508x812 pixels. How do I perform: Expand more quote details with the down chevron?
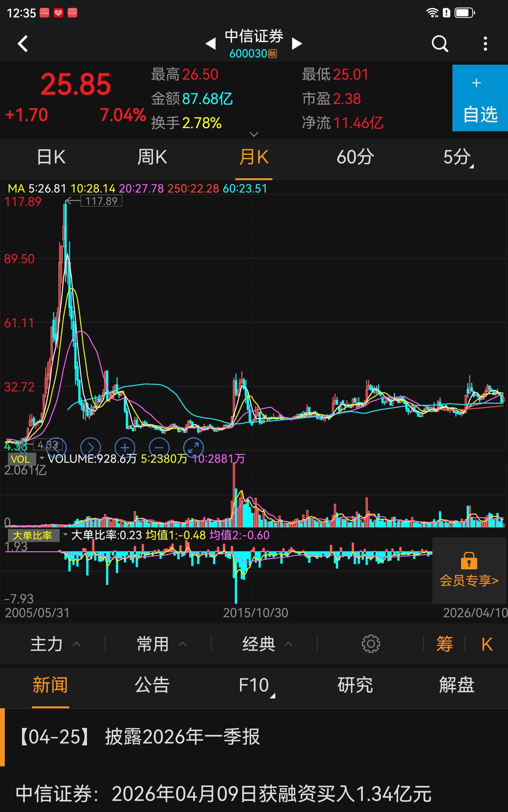pos(254,134)
